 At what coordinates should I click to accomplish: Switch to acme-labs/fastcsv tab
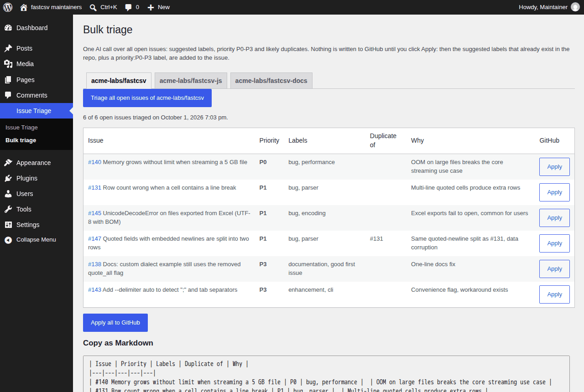point(119,81)
